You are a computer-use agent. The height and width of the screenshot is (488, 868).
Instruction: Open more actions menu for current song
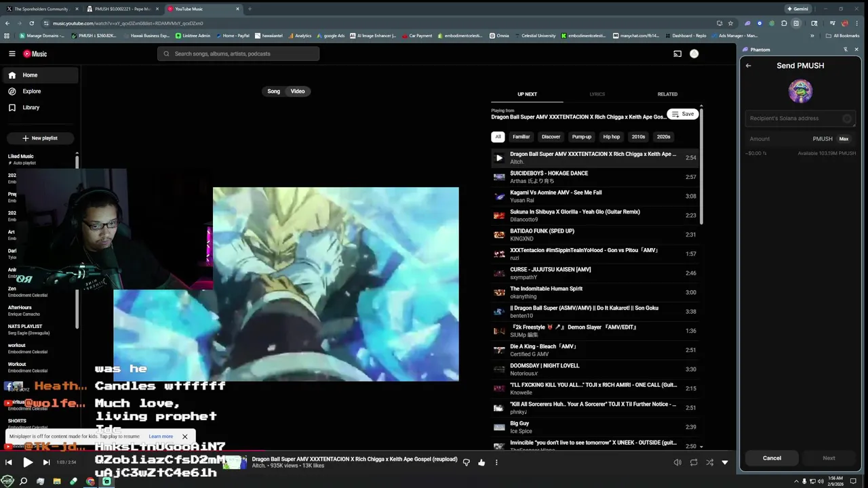[x=496, y=462]
